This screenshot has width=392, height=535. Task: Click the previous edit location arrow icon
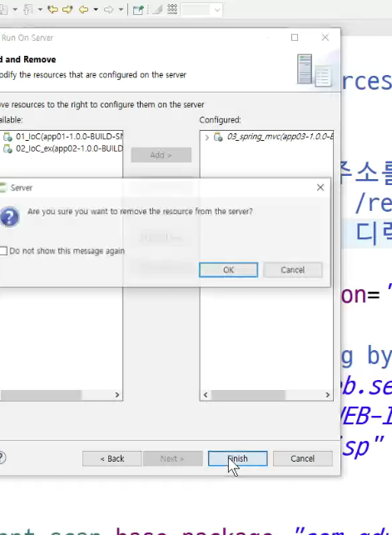tap(52, 9)
